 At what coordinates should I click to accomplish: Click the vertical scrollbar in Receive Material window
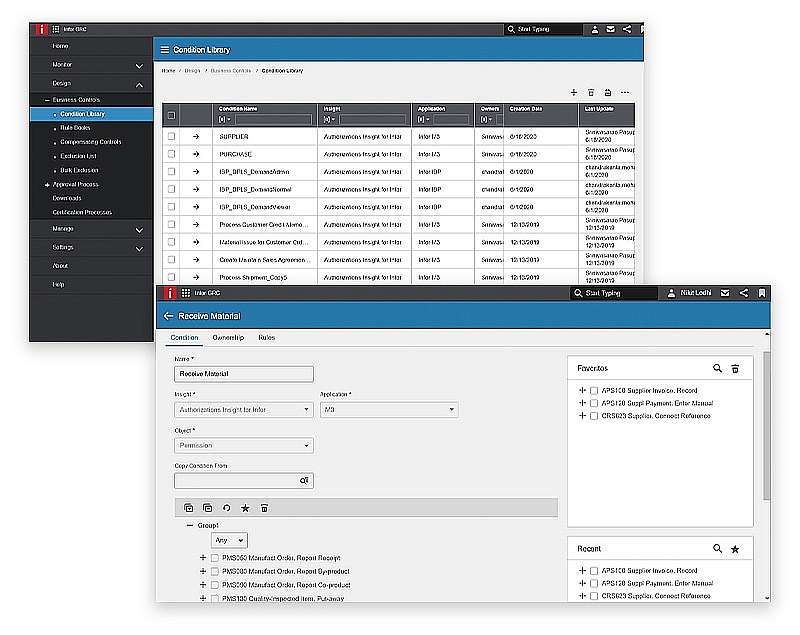tap(766, 426)
